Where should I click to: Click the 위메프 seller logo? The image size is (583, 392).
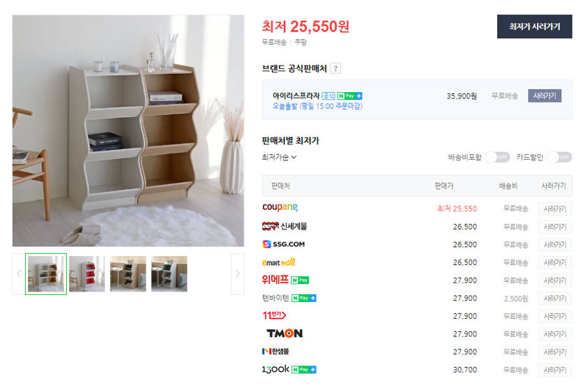point(275,280)
